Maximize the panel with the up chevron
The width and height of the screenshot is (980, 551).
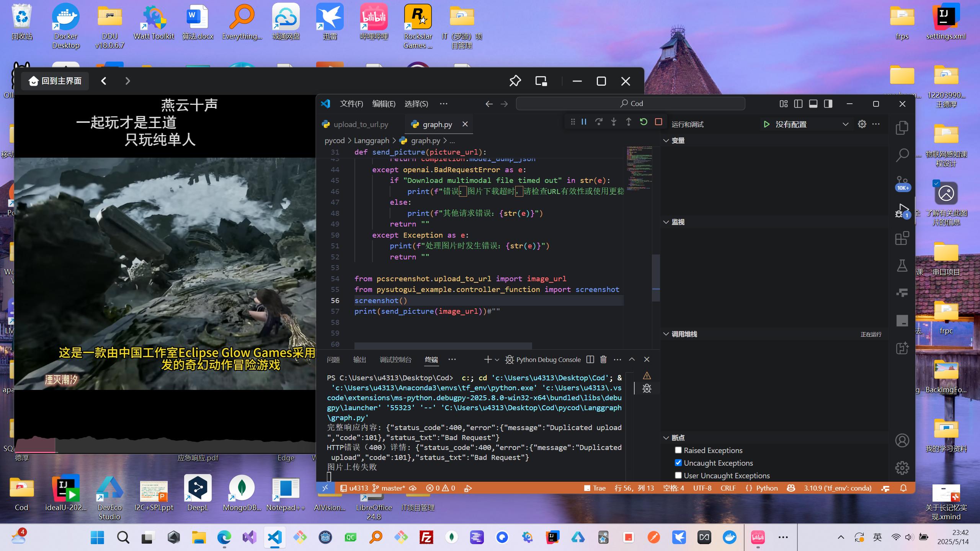[632, 359]
